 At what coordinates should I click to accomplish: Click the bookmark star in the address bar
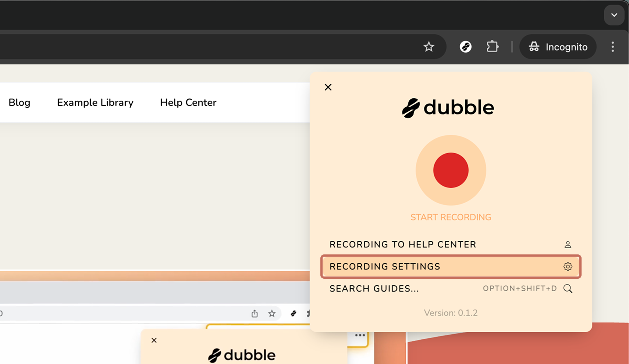click(x=429, y=47)
